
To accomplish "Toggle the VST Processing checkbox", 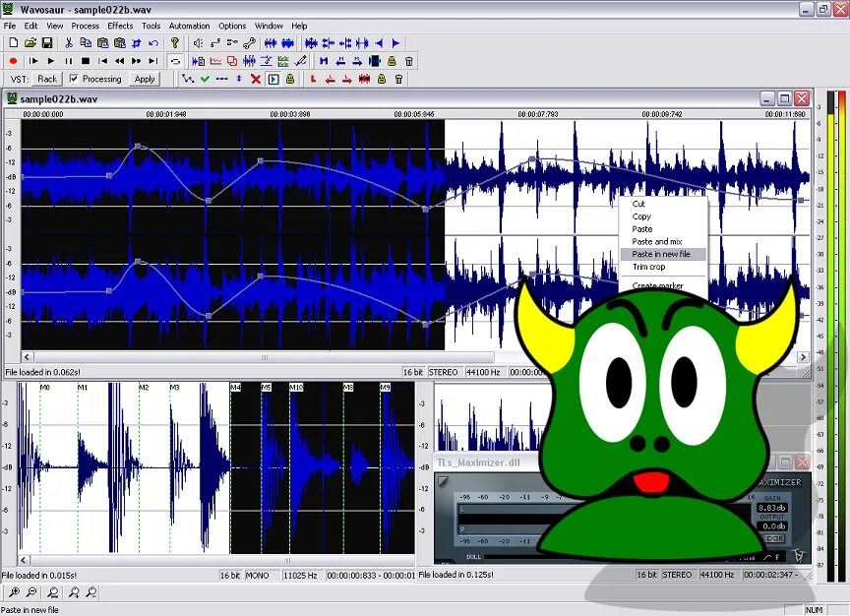I will (74, 79).
